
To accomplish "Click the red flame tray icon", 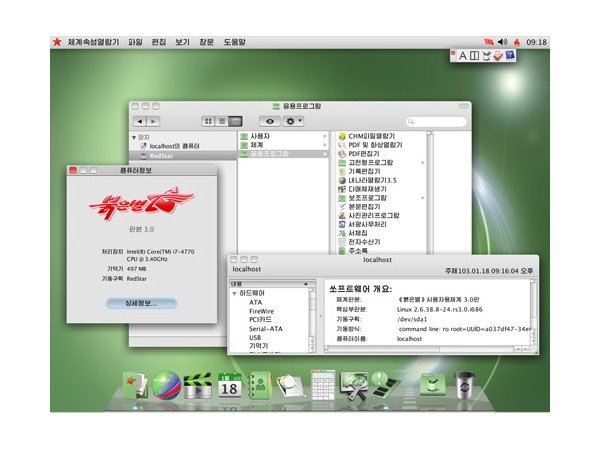I will coord(517,42).
